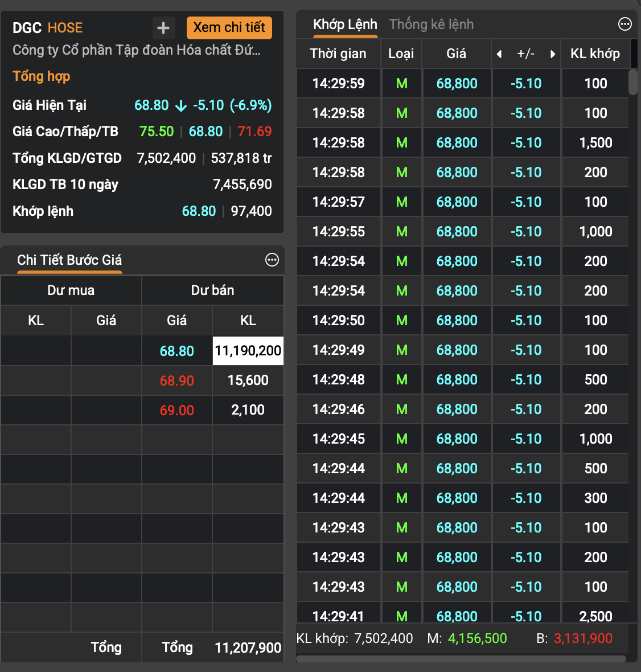The width and height of the screenshot is (641, 672).
Task: Open the Chi Tiết Bước Giá options menu
Action: [272, 260]
